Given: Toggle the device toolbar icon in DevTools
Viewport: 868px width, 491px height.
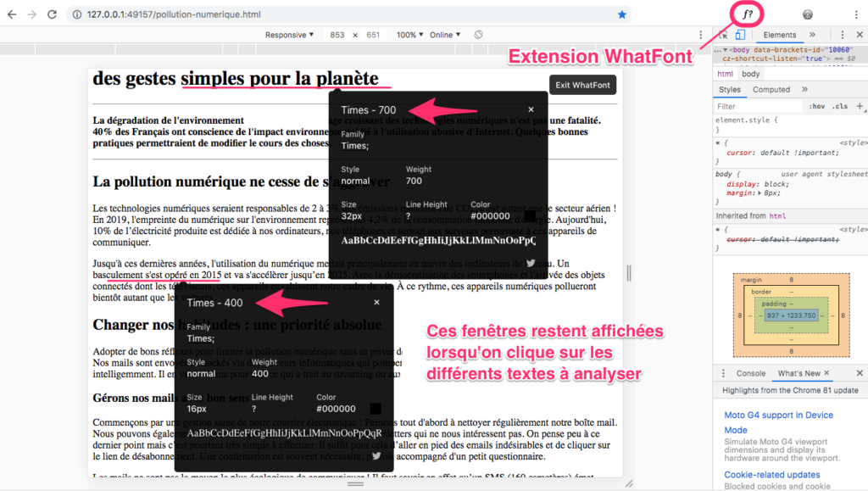Looking at the screenshot, I should point(739,35).
